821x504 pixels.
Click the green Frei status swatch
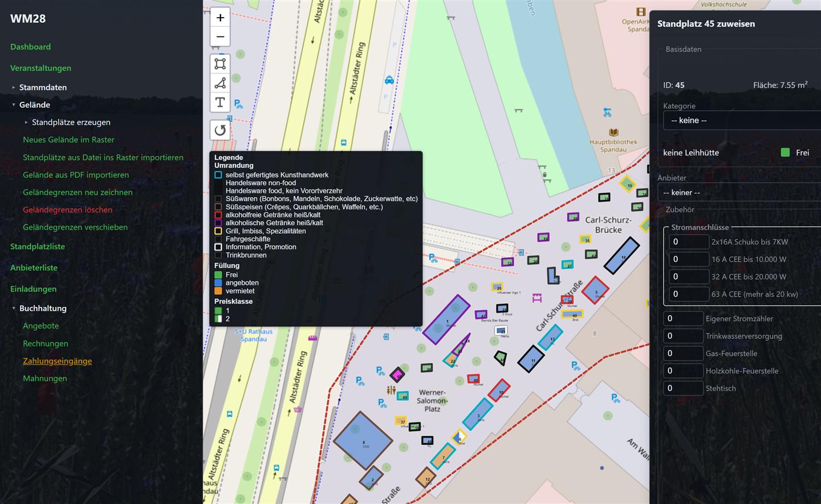785,152
